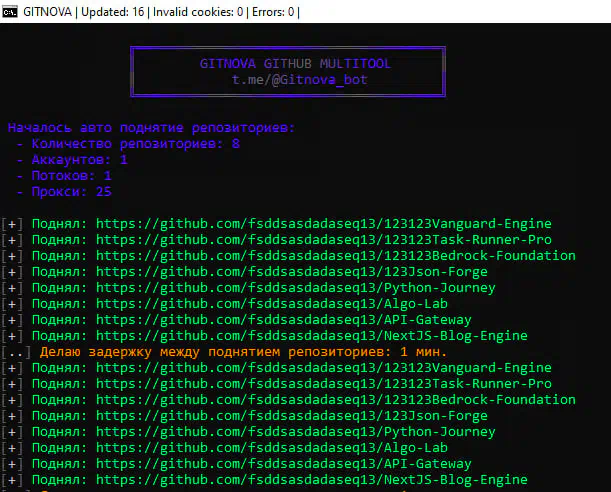Click the [..] marker beside the delay message
The image size is (611, 492).
[16, 353]
